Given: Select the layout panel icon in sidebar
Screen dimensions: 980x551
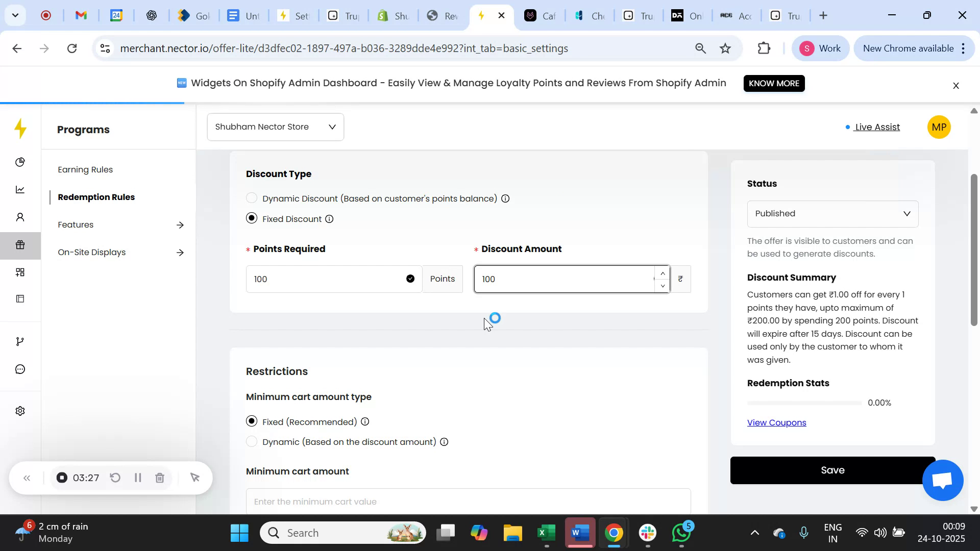Looking at the screenshot, I should pos(20,299).
